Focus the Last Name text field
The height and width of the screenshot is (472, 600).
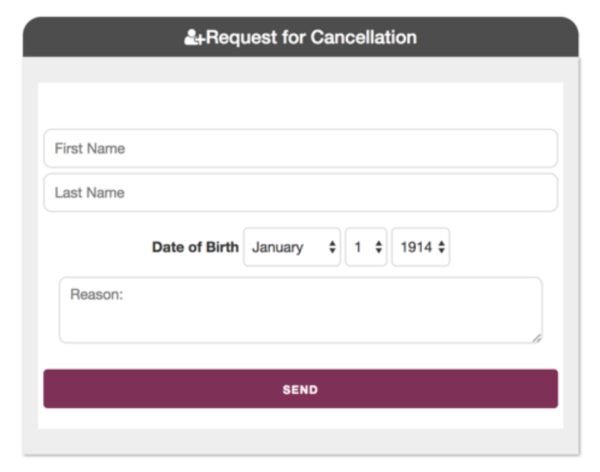pos(300,193)
